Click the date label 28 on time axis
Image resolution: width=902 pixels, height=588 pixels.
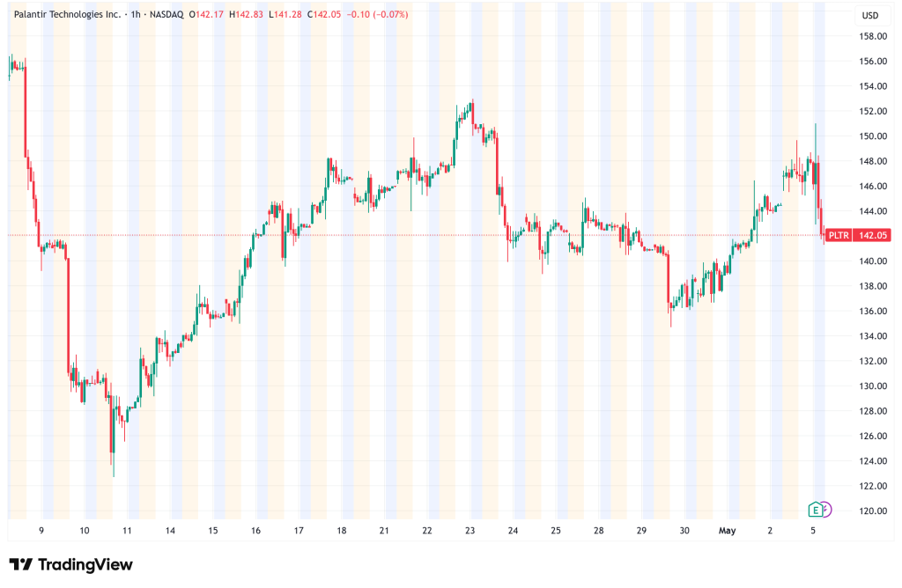click(599, 531)
